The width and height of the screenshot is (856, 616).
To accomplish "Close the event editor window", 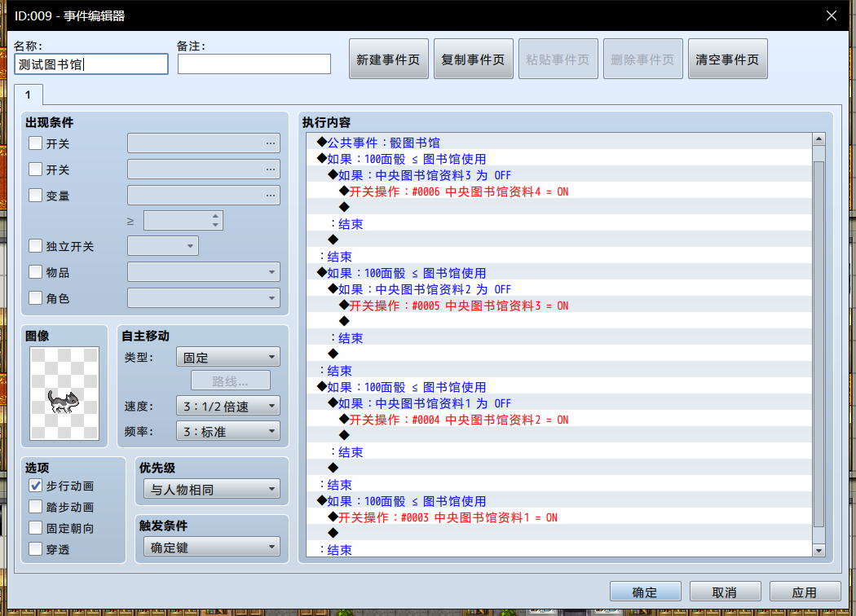I will pyautogui.click(x=831, y=15).
